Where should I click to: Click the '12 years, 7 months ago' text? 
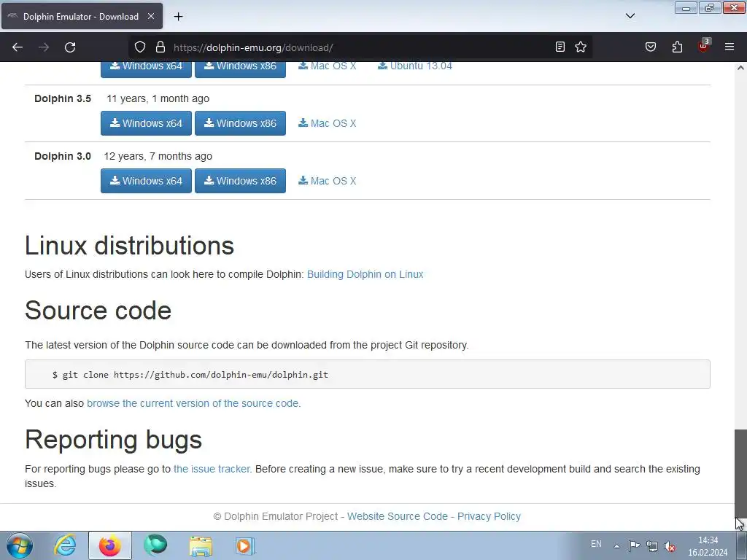click(x=158, y=156)
